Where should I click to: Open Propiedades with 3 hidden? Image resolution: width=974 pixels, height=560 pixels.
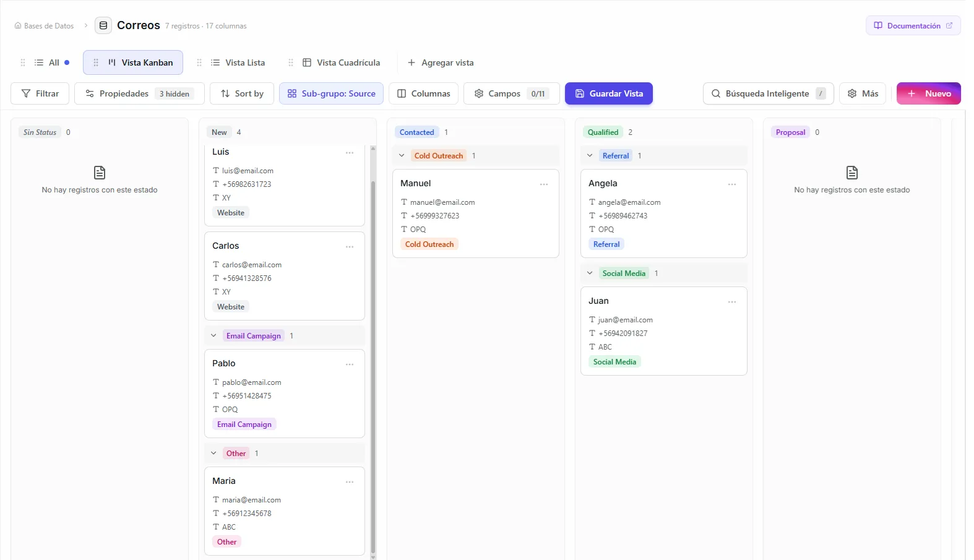(139, 93)
